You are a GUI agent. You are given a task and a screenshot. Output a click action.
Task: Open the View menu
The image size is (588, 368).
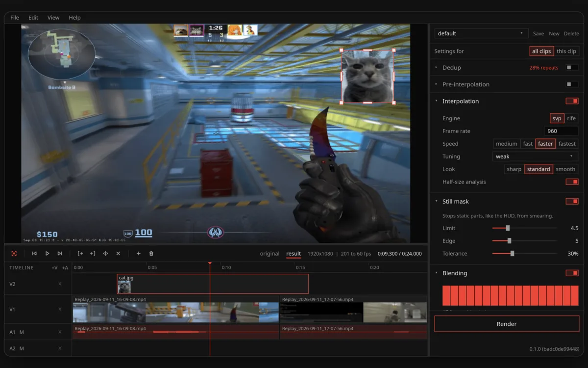53,18
